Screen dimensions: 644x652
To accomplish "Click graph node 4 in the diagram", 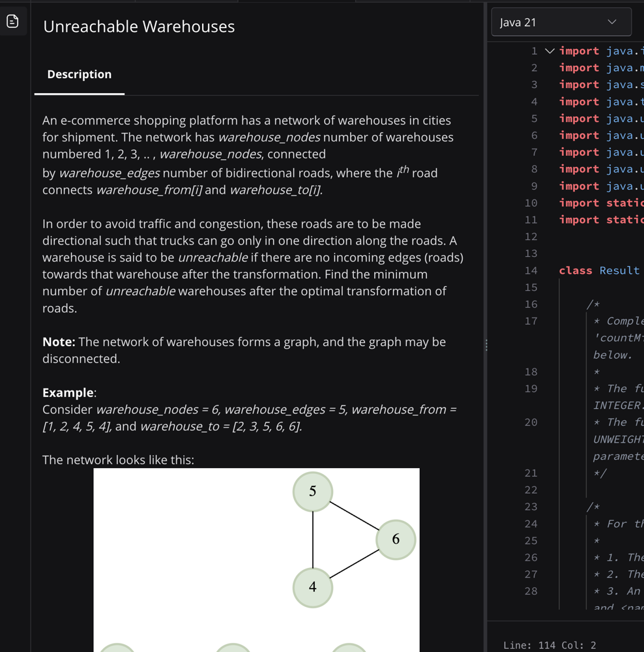I will pyautogui.click(x=312, y=587).
